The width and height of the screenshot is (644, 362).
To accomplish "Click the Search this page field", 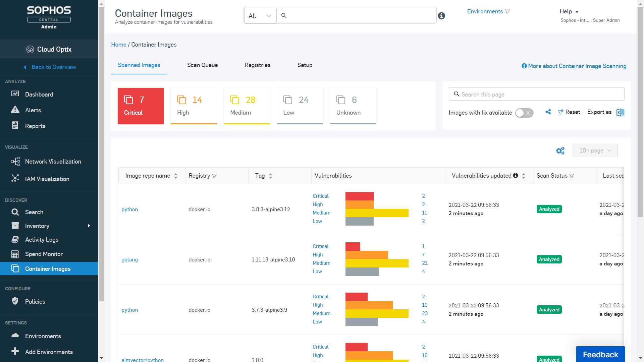I will coord(536,94).
